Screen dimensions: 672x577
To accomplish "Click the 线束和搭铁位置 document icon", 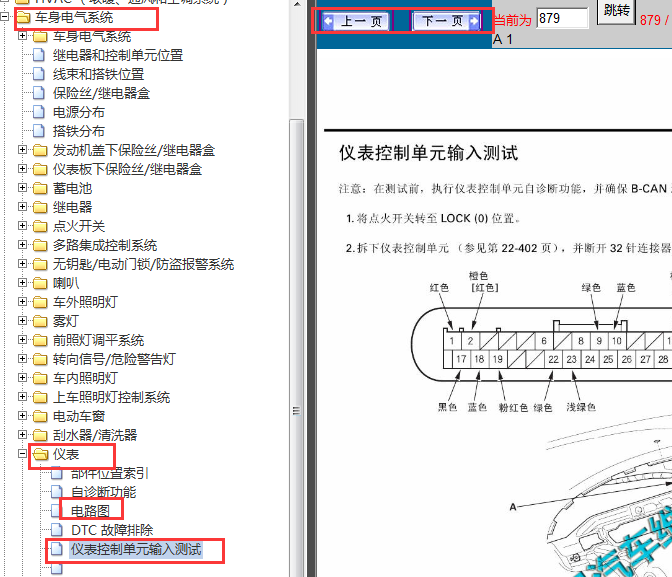I will tap(39, 74).
